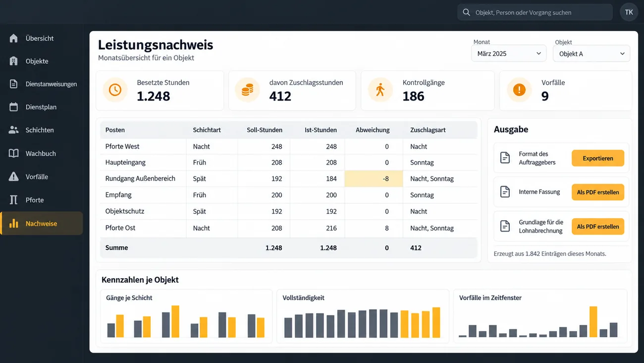The image size is (644, 363).
Task: Select the Haupteingang row
Action: click(x=289, y=162)
